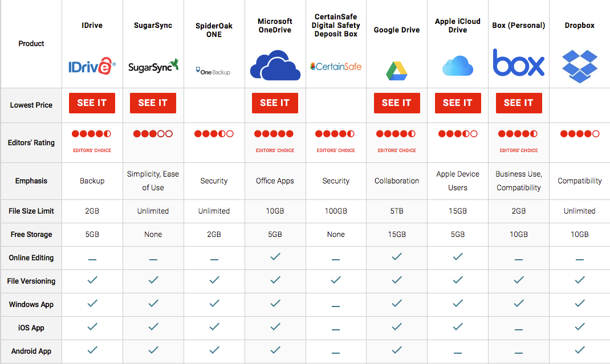Click the SpiderOak One Backup logo
Viewport: 610px width, 364px height.
(213, 71)
